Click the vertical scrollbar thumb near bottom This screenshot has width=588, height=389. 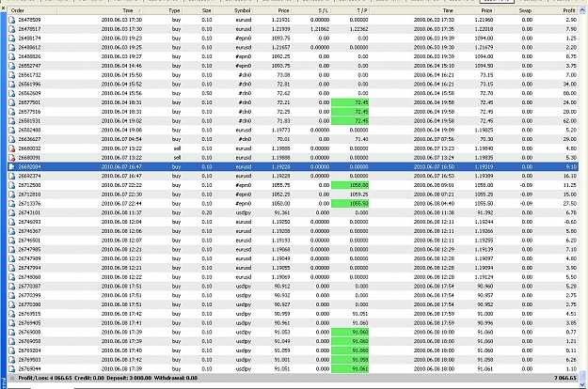pos(582,376)
